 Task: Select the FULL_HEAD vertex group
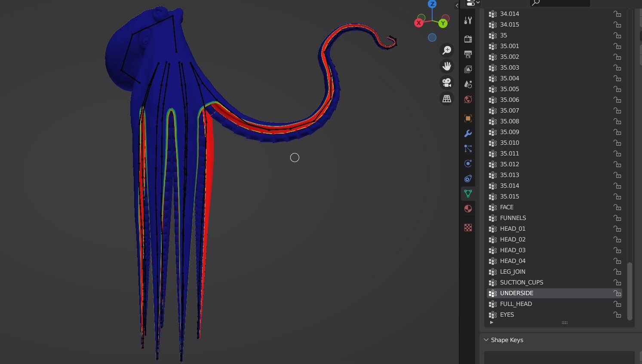tap(516, 304)
